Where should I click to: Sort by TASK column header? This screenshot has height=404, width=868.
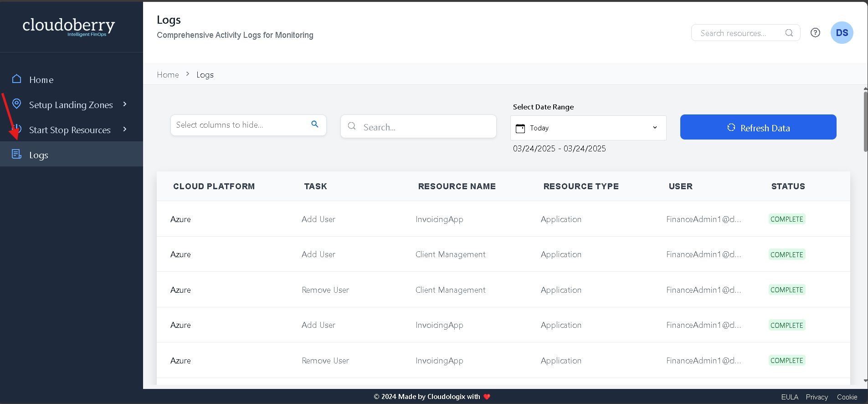coord(315,186)
